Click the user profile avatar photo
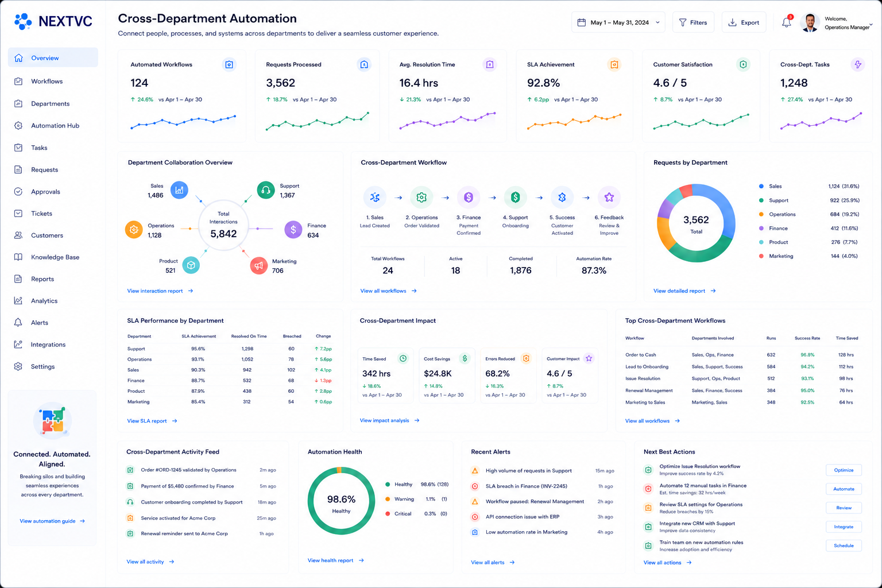This screenshot has width=882, height=588. [x=810, y=22]
